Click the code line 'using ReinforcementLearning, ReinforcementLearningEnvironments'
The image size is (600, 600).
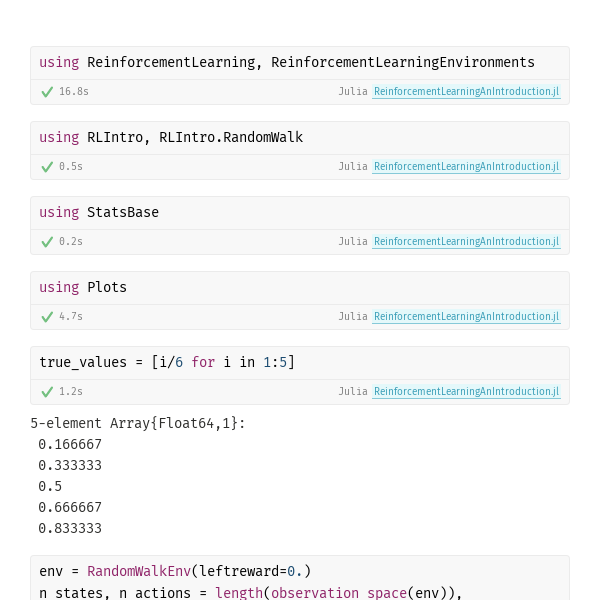click(287, 62)
